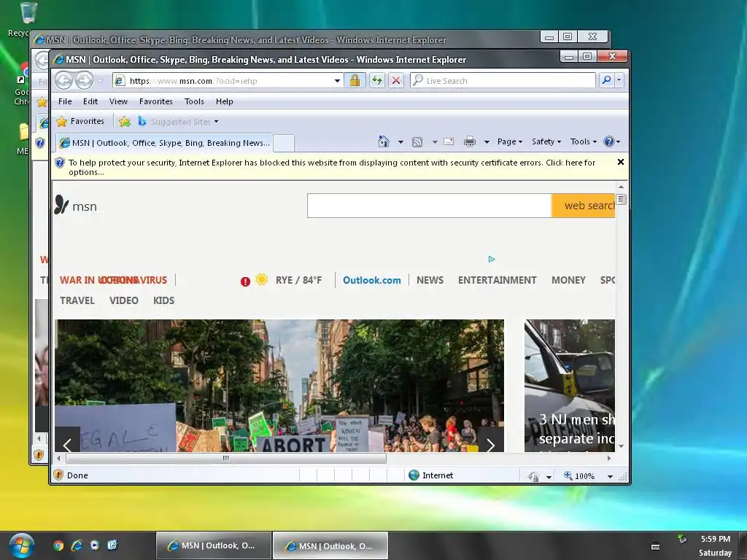
Task: Expand the Home button dropdown arrow
Action: 400,142
